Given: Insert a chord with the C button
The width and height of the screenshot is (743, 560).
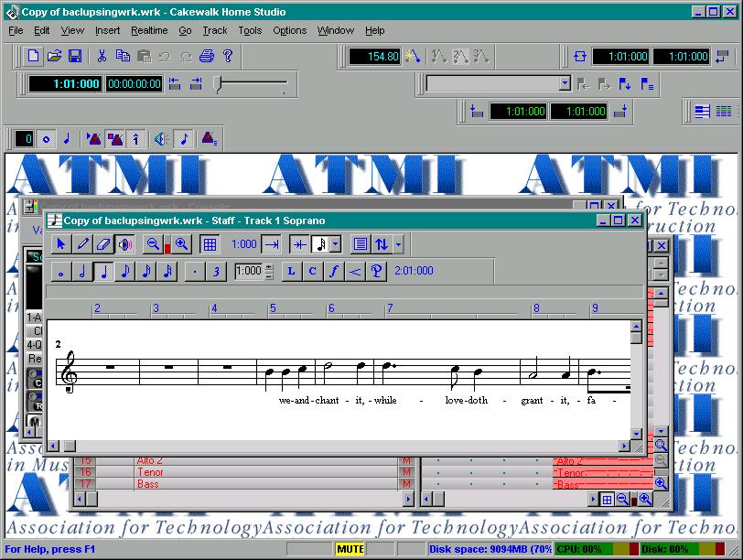Looking at the screenshot, I should (x=313, y=271).
